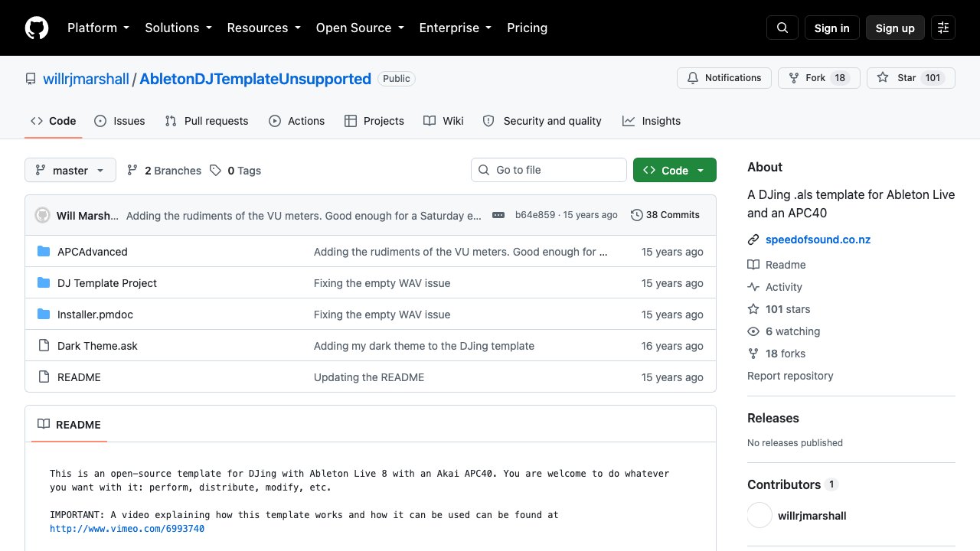Click Report repository link
Viewport: 980px width, 551px height.
(x=790, y=376)
